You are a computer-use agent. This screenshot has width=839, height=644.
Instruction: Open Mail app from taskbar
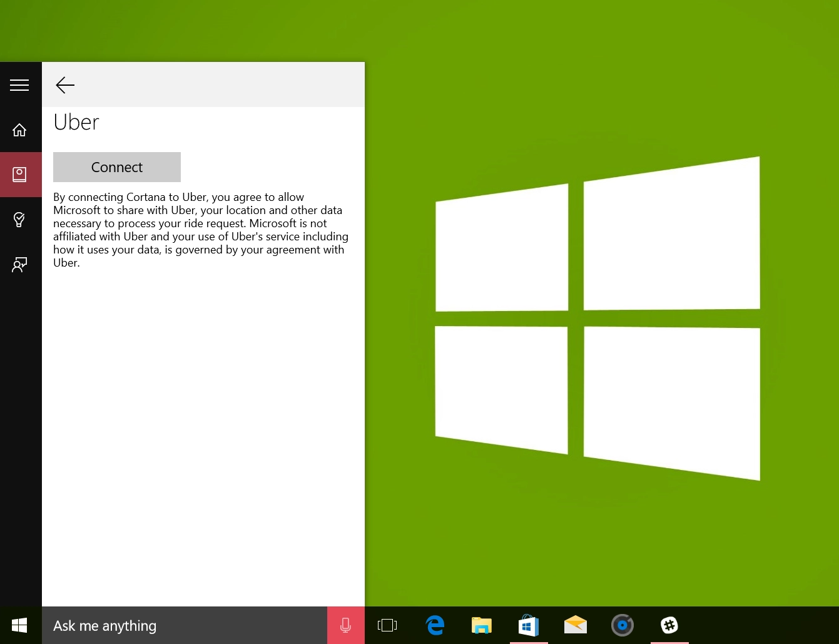click(x=576, y=625)
